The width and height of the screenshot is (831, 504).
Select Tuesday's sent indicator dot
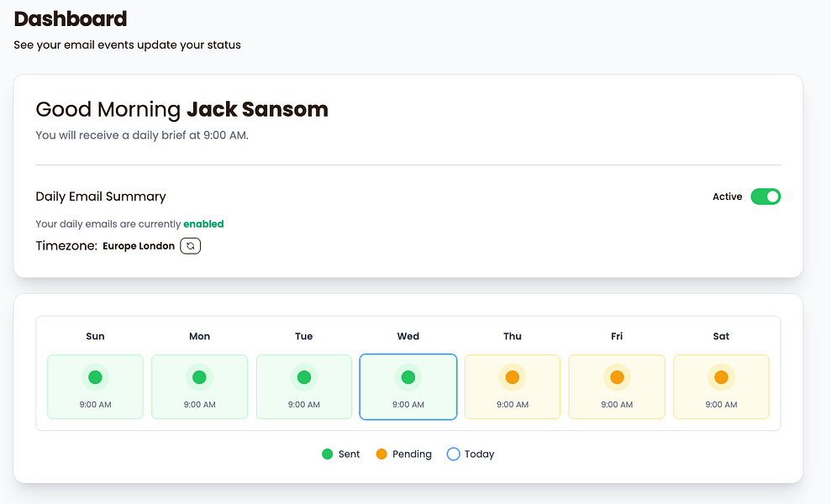click(303, 377)
